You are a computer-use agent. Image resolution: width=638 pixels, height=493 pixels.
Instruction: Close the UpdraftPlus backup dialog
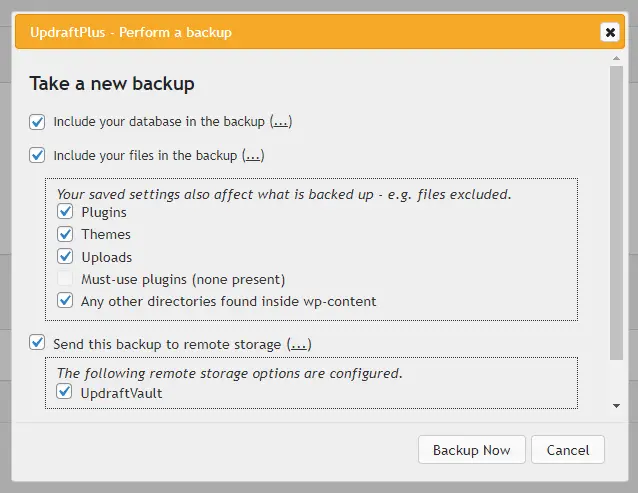coord(609,32)
